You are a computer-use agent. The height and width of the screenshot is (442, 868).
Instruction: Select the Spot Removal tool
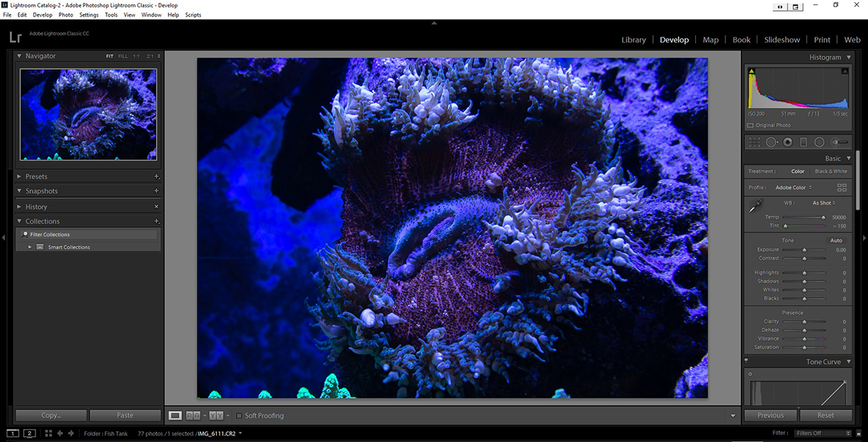coord(771,143)
